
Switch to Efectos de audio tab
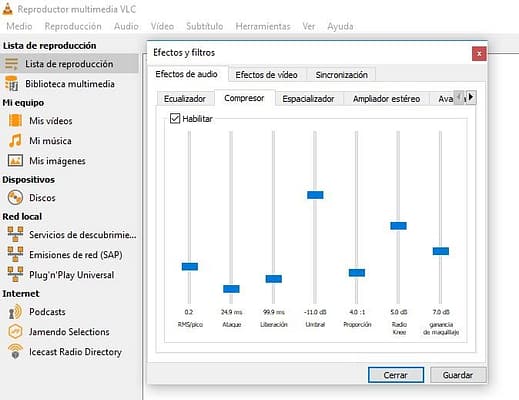[187, 74]
